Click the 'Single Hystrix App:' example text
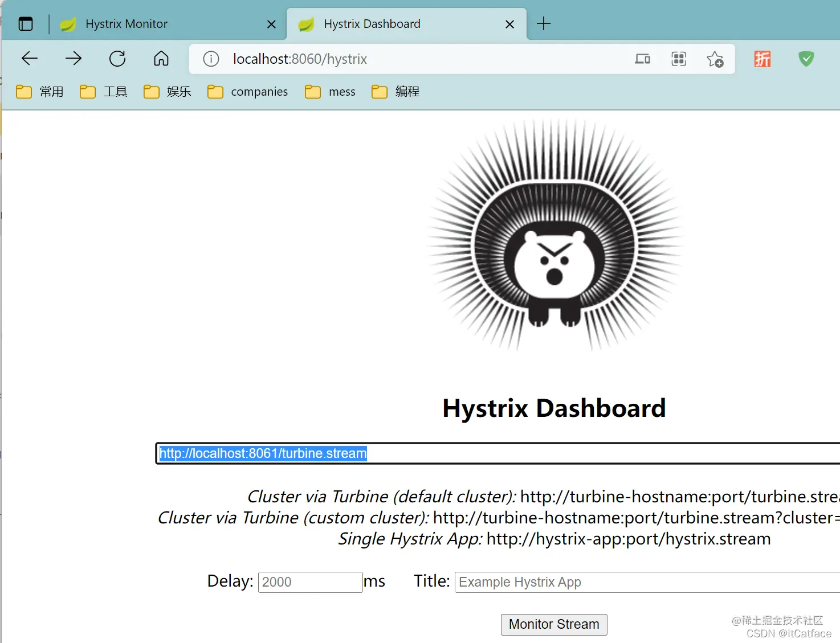This screenshot has width=840, height=643. point(410,539)
